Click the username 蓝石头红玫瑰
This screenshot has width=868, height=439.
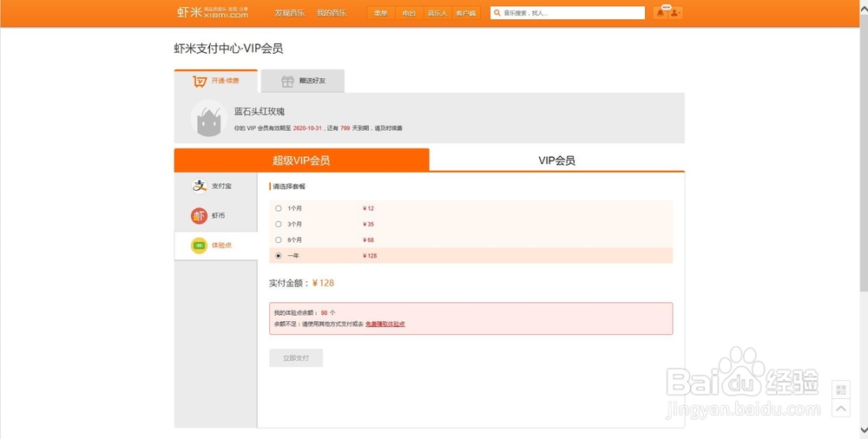pyautogui.click(x=259, y=112)
